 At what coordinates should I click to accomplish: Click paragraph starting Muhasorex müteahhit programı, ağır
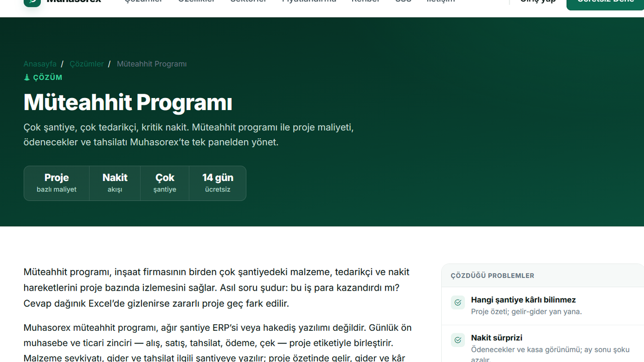[218, 343]
